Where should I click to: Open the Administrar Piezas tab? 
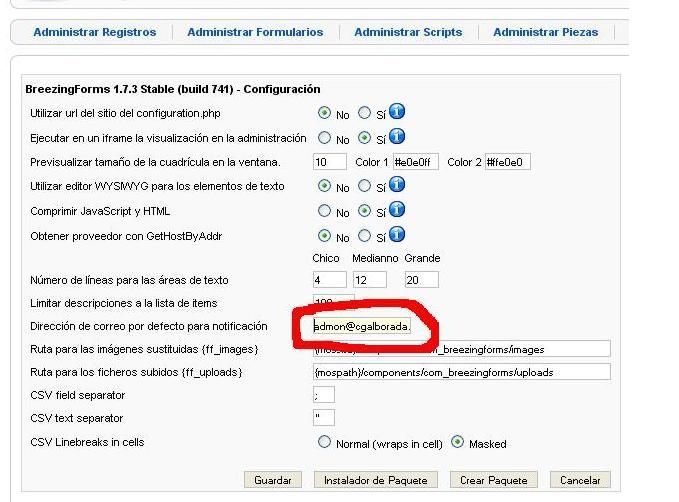coord(546,32)
